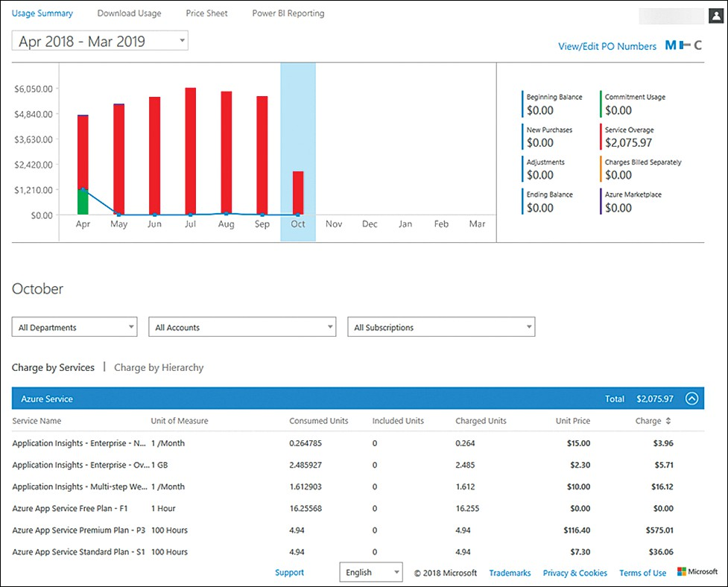Click the $575.01 charge value
The height and width of the screenshot is (587, 728).
pos(659,530)
